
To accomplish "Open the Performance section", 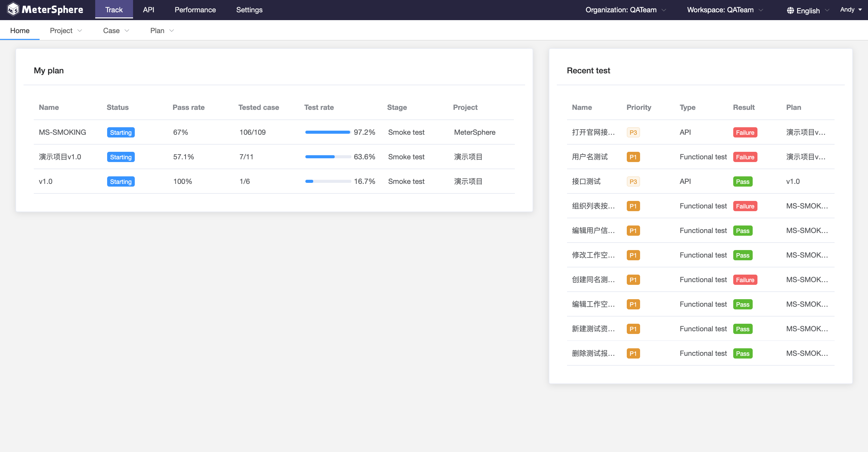I will click(195, 10).
